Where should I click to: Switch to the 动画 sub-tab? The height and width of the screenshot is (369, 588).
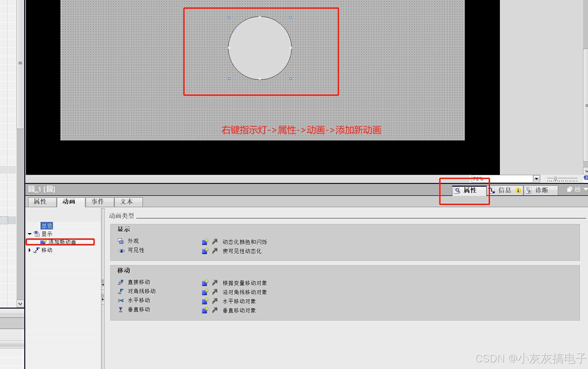(71, 202)
